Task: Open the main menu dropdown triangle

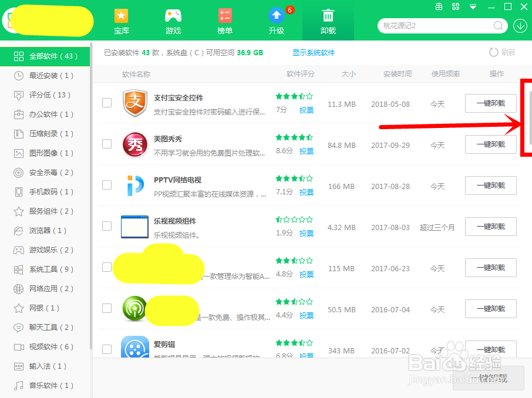Action: [x=473, y=7]
